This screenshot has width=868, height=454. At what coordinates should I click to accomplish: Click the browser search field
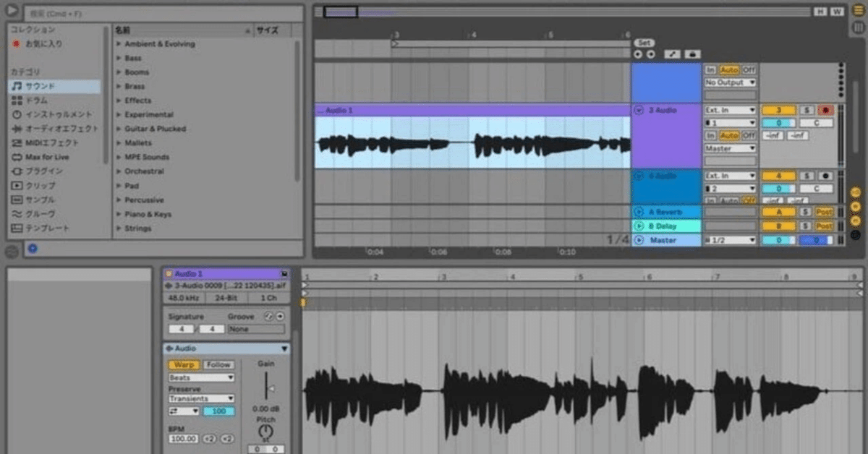tap(163, 13)
